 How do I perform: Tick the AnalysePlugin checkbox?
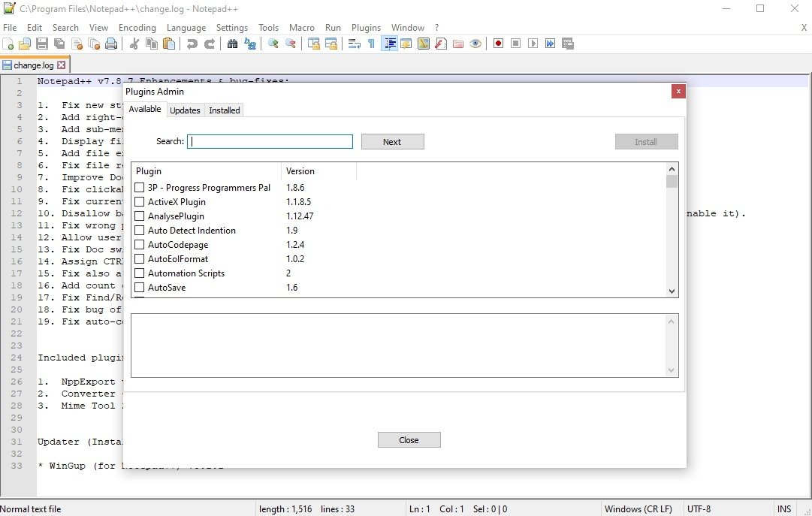[139, 216]
